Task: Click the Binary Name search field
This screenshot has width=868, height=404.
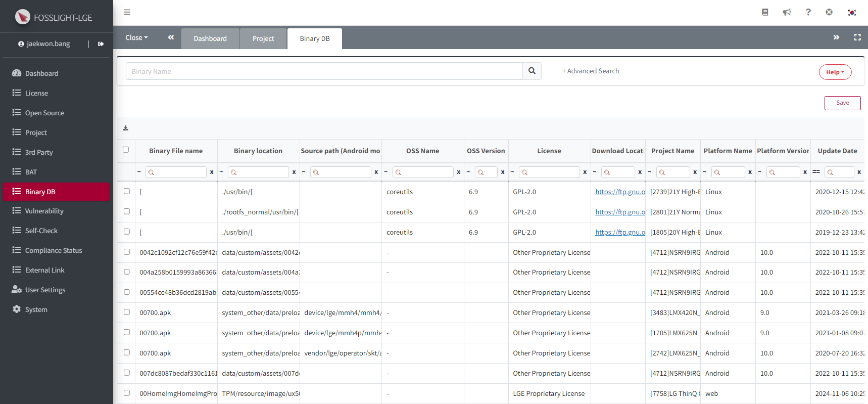Action: tap(324, 71)
